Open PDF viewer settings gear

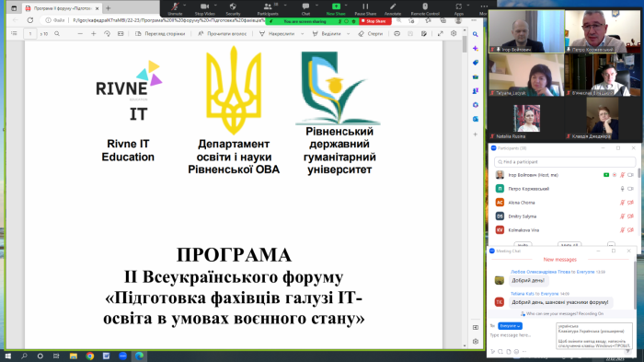[454, 34]
